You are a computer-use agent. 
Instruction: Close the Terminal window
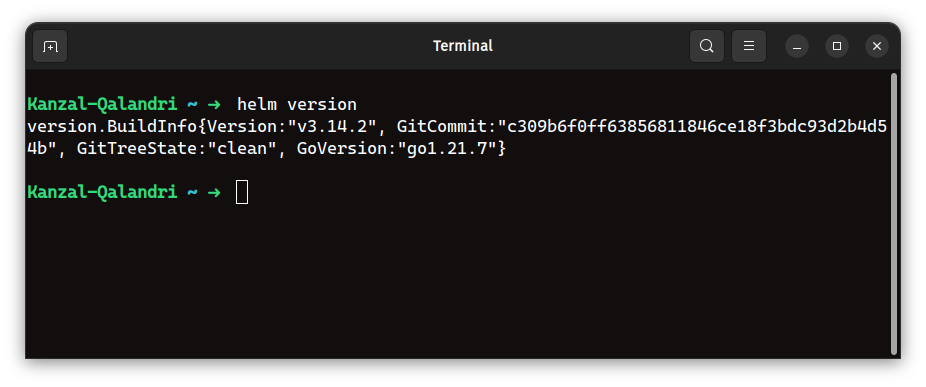pos(877,46)
